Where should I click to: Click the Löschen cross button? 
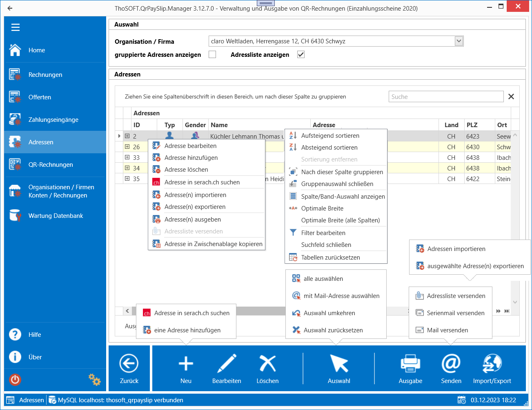click(x=267, y=368)
